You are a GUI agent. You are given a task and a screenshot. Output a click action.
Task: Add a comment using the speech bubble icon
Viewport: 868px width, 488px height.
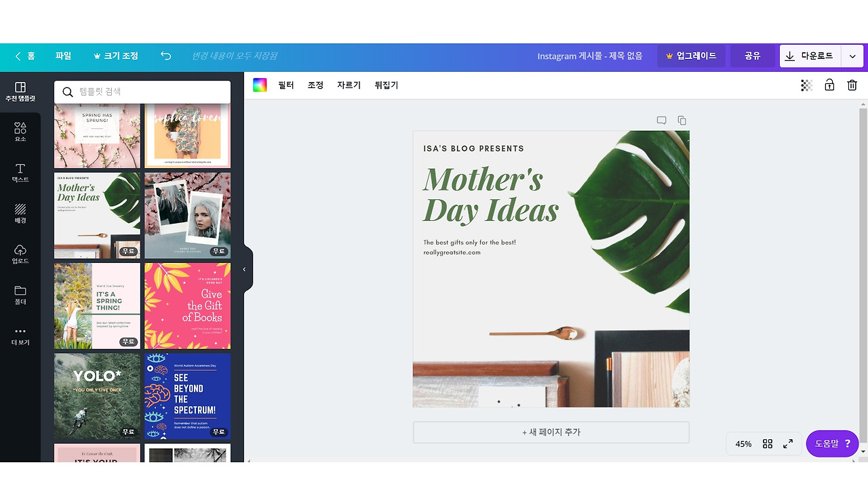click(x=661, y=120)
